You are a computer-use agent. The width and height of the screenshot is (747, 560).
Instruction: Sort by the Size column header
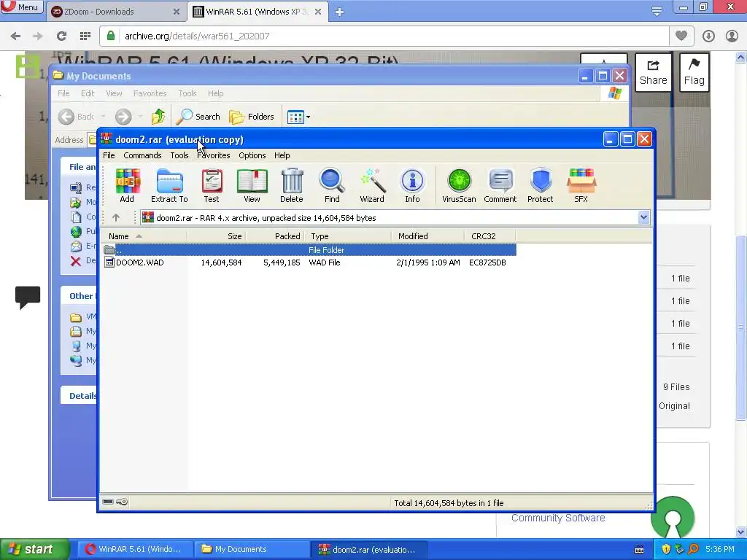coord(217,236)
